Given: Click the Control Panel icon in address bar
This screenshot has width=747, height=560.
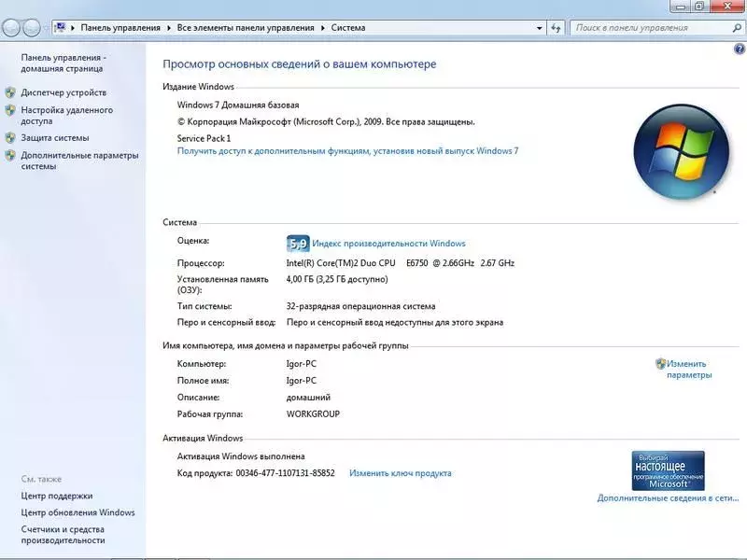Looking at the screenshot, I should coord(61,27).
